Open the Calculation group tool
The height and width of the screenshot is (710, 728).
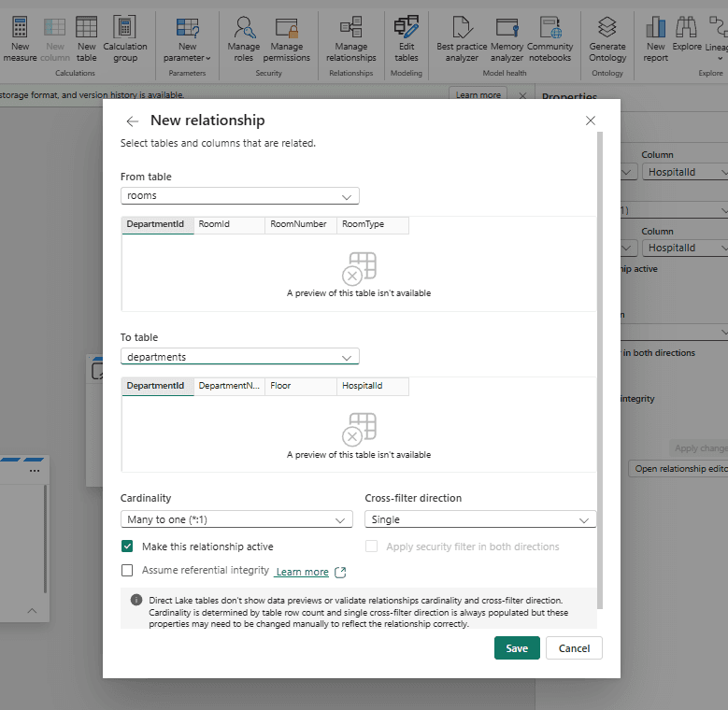click(125, 39)
